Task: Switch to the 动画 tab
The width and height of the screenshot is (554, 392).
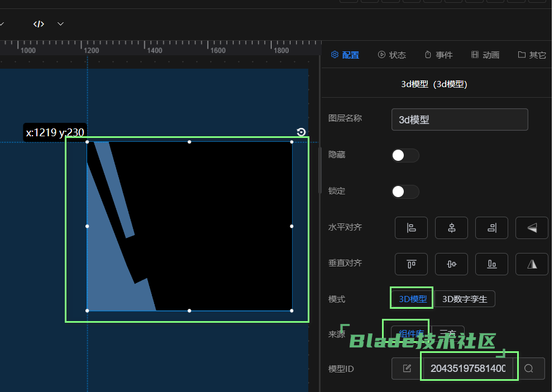Action: pyautogui.click(x=485, y=55)
